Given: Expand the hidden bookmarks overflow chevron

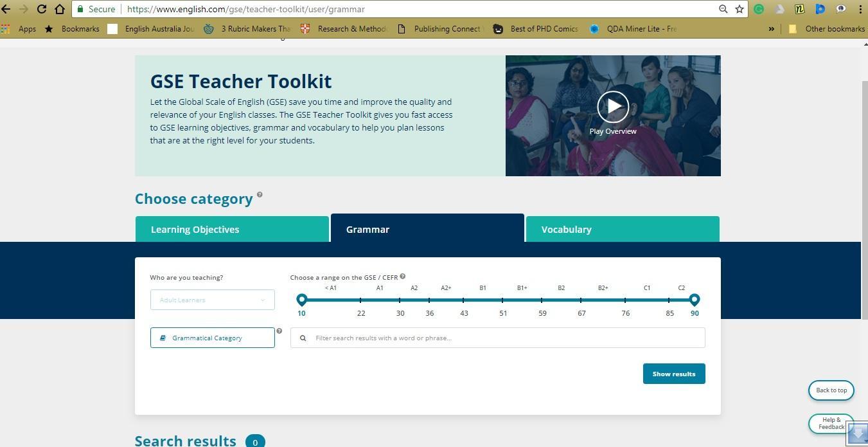Looking at the screenshot, I should (x=771, y=28).
